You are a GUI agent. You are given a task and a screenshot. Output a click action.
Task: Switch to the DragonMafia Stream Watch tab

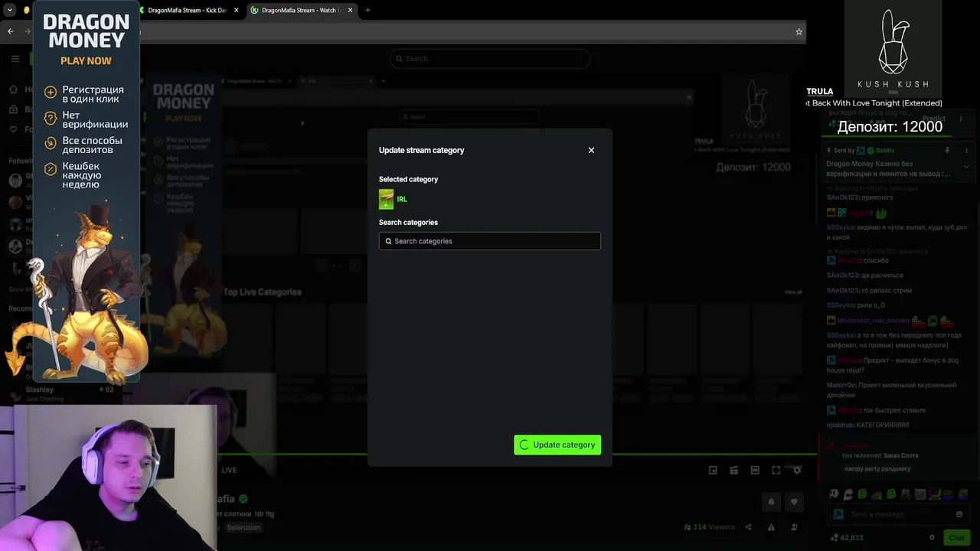pos(300,10)
